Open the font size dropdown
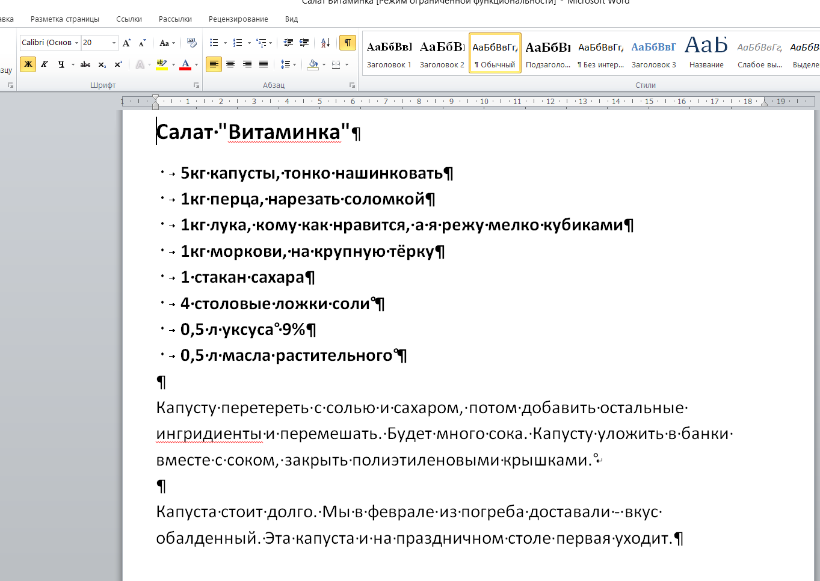 tap(113, 43)
